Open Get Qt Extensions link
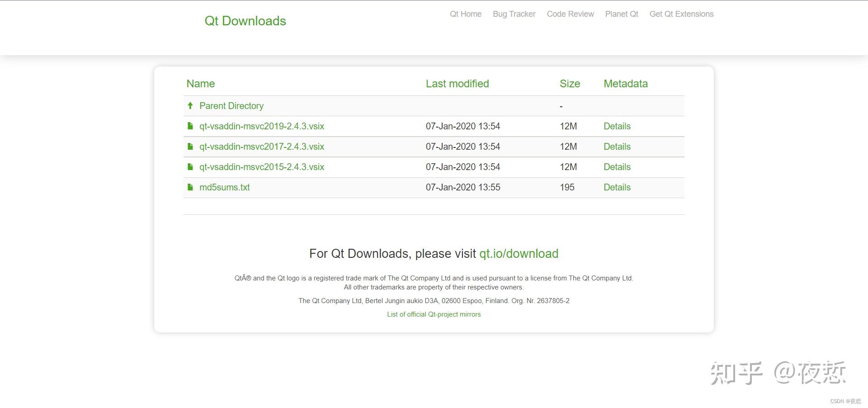The width and height of the screenshot is (868, 408). coord(681,14)
